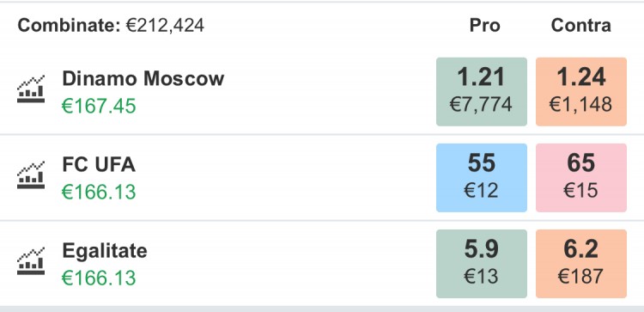
Task: Pick the Contra price 65 for FC UFA
Action: pos(581,178)
